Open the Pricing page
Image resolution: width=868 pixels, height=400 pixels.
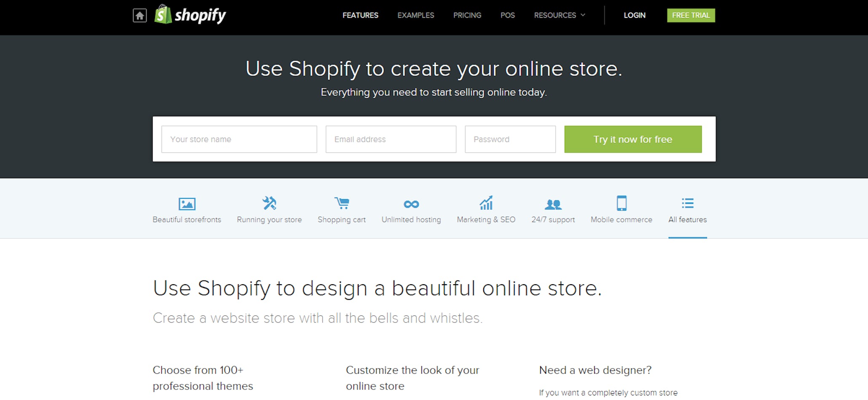pyautogui.click(x=467, y=15)
